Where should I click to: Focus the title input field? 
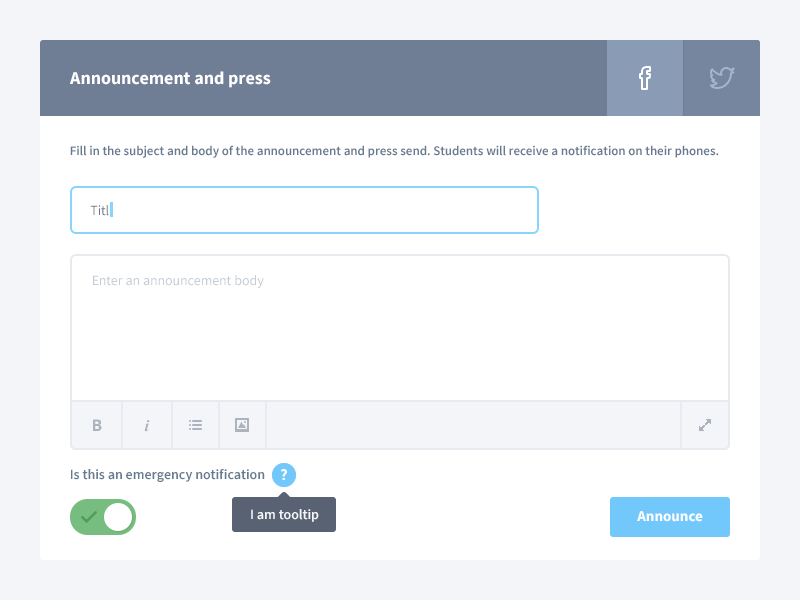(304, 210)
